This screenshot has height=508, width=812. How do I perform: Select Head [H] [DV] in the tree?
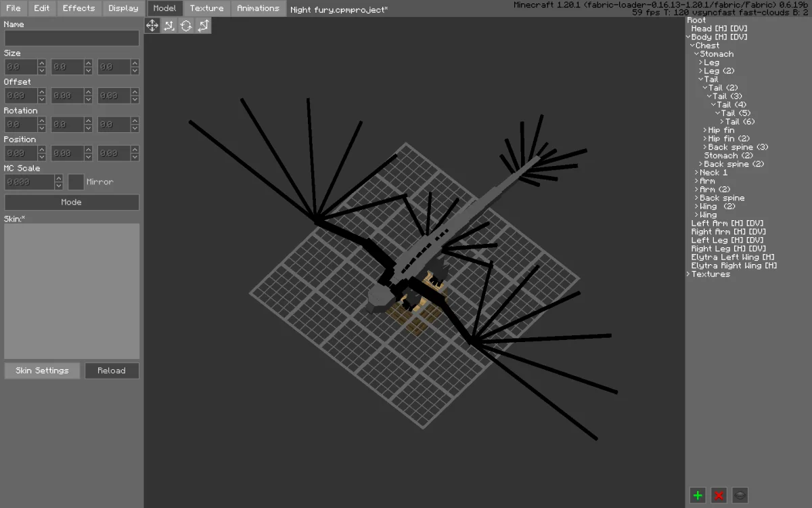(x=719, y=28)
